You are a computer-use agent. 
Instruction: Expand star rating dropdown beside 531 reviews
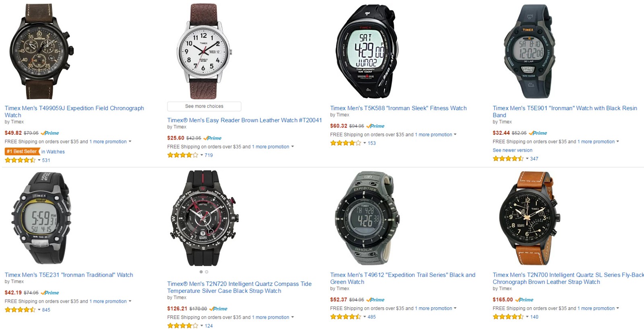39,160
